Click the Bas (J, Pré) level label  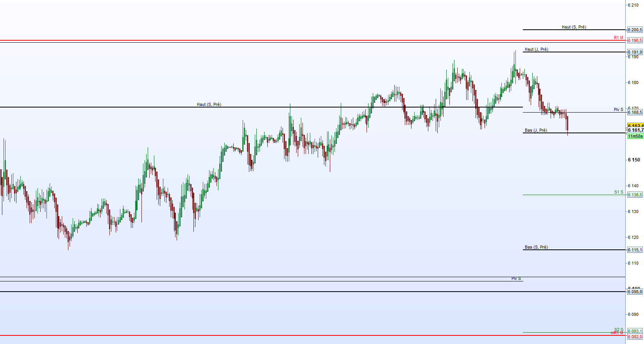[x=536, y=130]
